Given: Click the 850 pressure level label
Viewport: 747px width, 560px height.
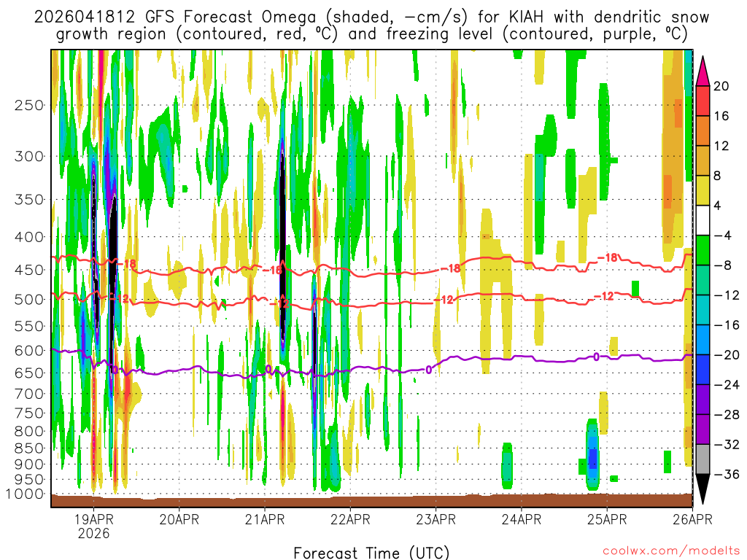Looking at the screenshot, I should 29,448.
